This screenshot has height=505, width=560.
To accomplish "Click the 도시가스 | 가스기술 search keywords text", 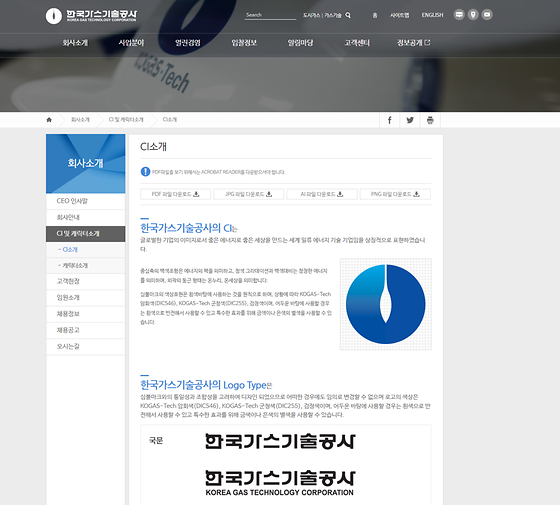I will tap(322, 15).
